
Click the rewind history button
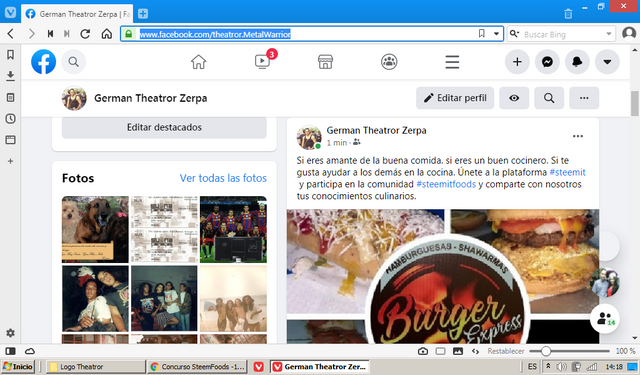(50, 34)
